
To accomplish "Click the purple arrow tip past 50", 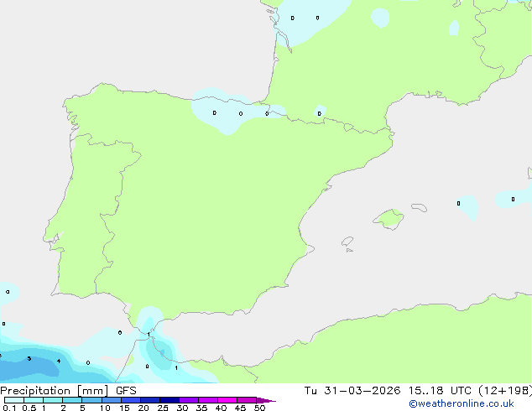I will (x=266, y=400).
